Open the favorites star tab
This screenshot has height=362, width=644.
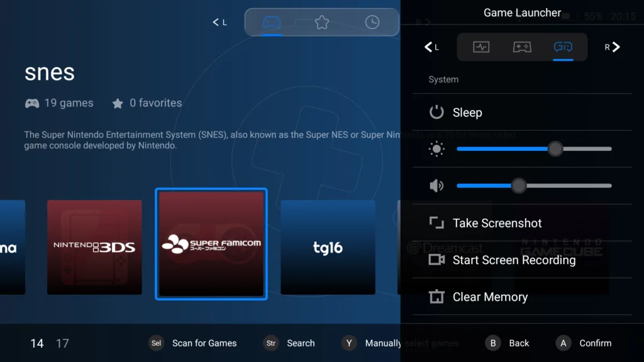tap(322, 22)
